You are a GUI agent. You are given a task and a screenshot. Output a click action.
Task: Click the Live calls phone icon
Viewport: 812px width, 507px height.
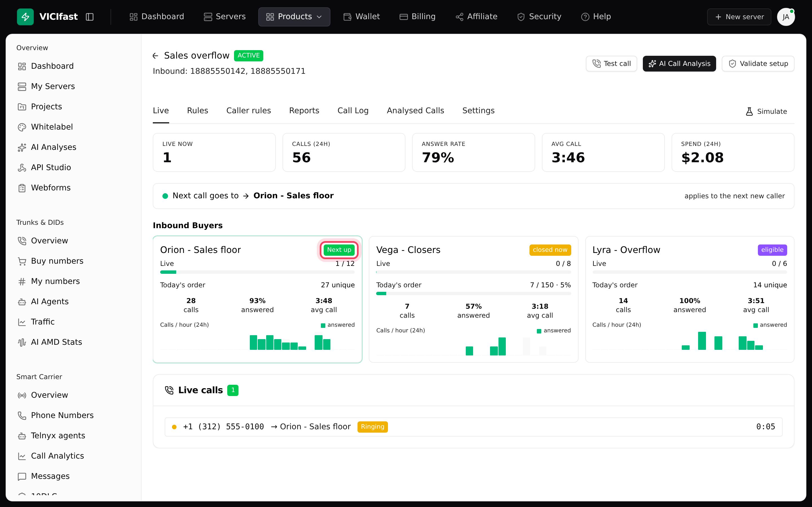(x=169, y=390)
